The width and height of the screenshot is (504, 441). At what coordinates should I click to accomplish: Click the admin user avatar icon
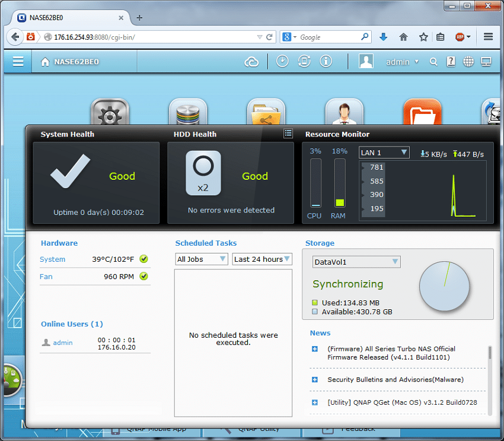366,61
